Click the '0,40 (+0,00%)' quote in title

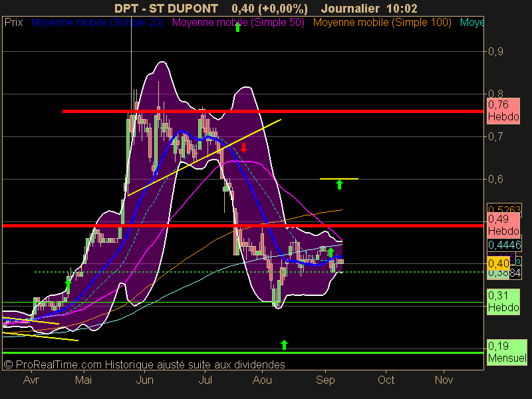[x=269, y=9]
